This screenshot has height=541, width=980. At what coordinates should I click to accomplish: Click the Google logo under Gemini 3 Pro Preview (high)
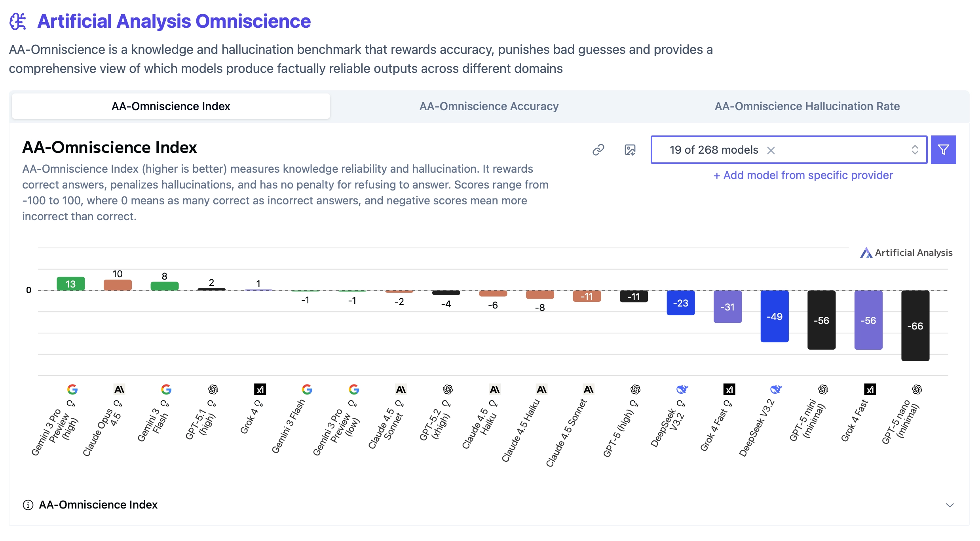(x=72, y=389)
